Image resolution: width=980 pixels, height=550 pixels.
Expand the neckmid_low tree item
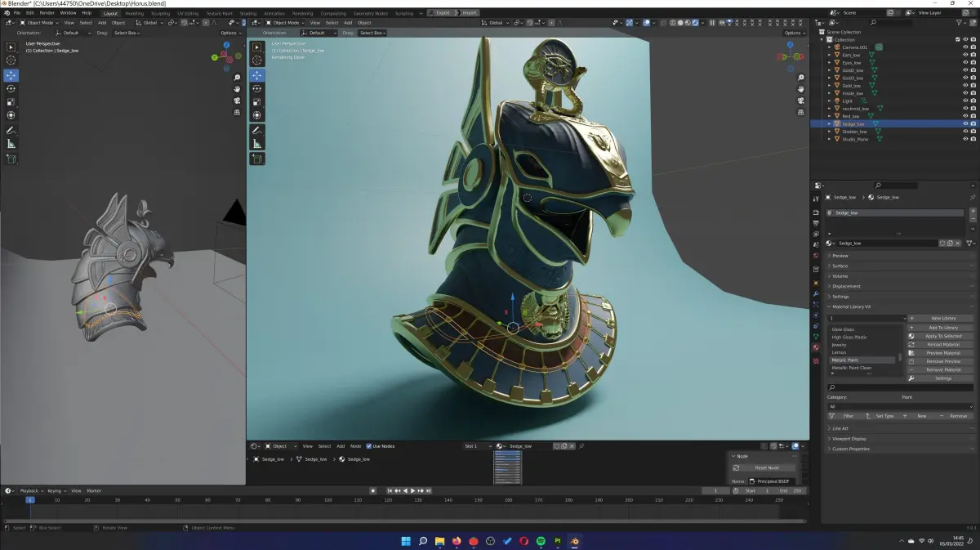tap(829, 108)
